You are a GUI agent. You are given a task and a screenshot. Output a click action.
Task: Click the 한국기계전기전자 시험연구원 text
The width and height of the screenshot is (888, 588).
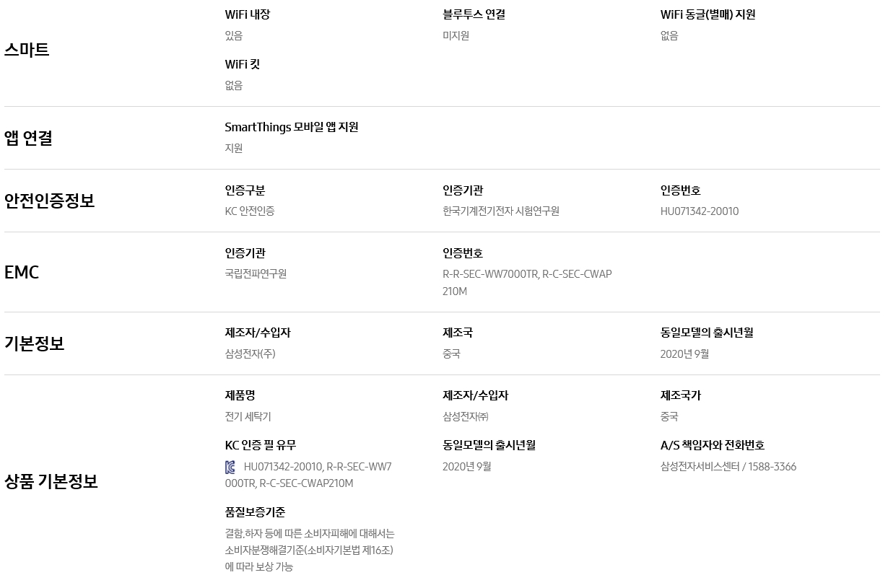point(501,211)
